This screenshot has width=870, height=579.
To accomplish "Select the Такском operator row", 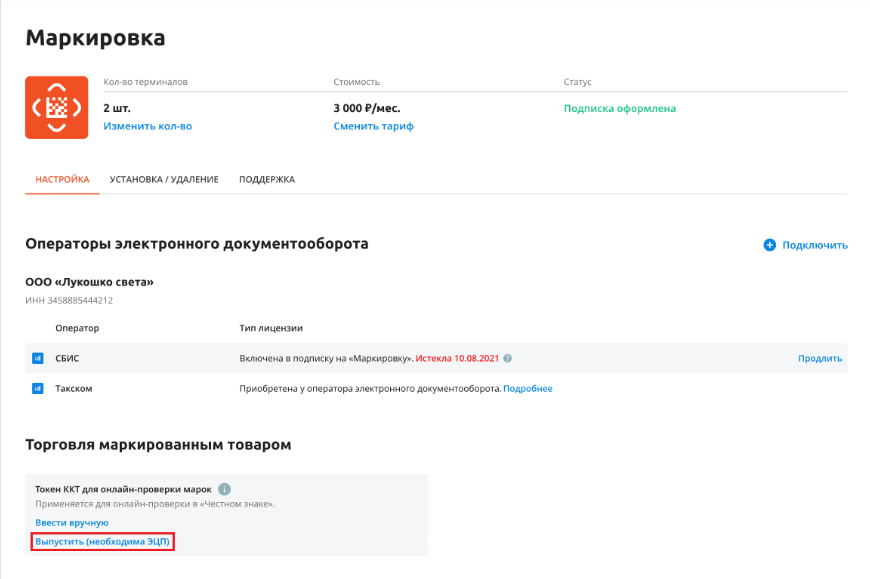I will click(436, 388).
